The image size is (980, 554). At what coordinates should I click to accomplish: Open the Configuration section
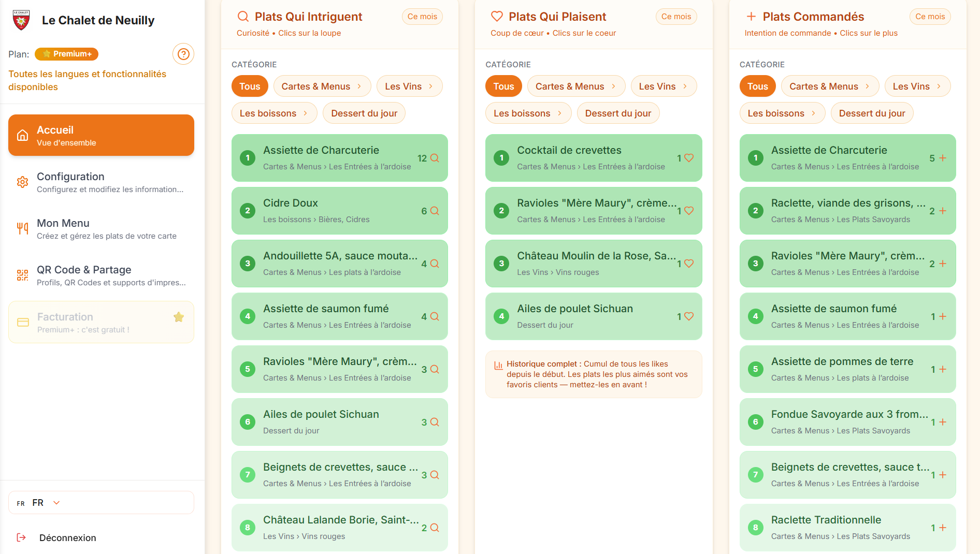click(101, 182)
